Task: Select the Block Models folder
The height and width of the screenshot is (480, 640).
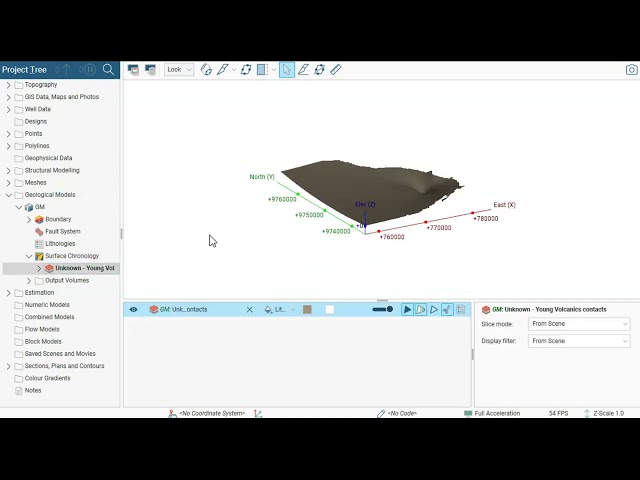Action: (x=43, y=342)
